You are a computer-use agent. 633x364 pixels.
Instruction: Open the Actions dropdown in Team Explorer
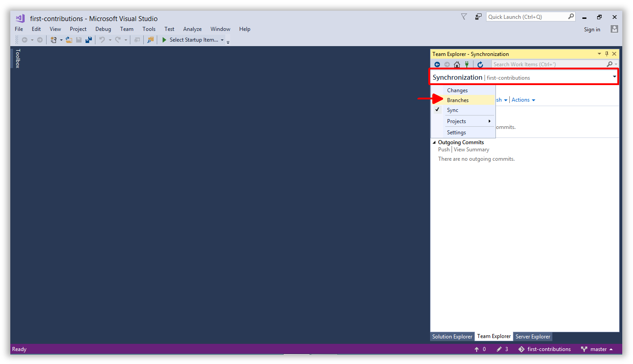coord(523,100)
